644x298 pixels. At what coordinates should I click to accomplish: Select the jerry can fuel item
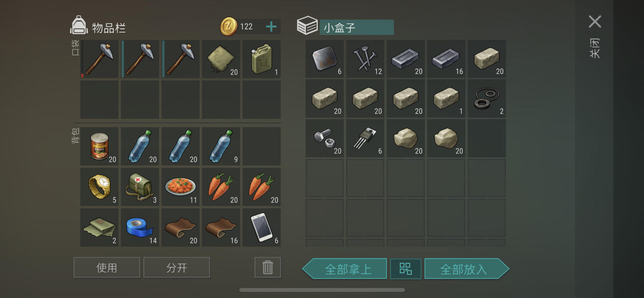[x=262, y=59]
